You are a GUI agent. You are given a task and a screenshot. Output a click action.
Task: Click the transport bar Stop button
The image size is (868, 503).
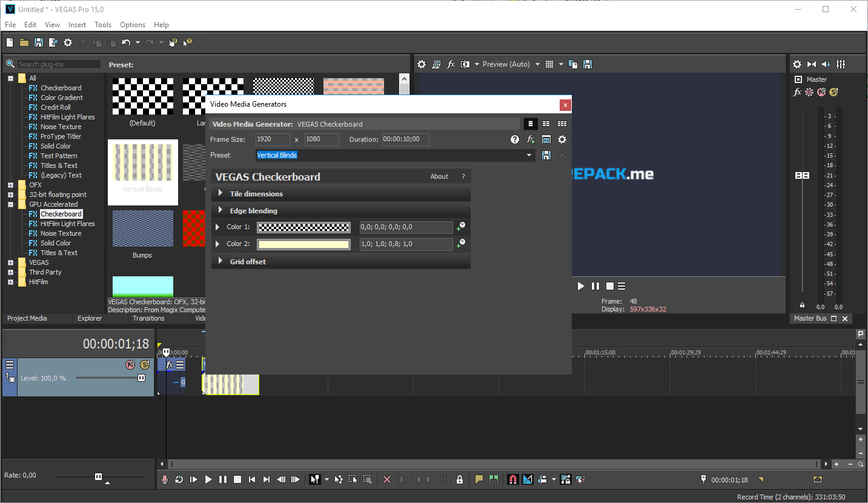click(x=237, y=479)
